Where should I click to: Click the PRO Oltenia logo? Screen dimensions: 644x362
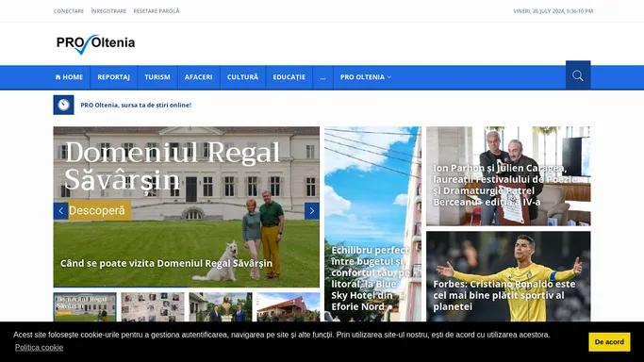[95, 43]
